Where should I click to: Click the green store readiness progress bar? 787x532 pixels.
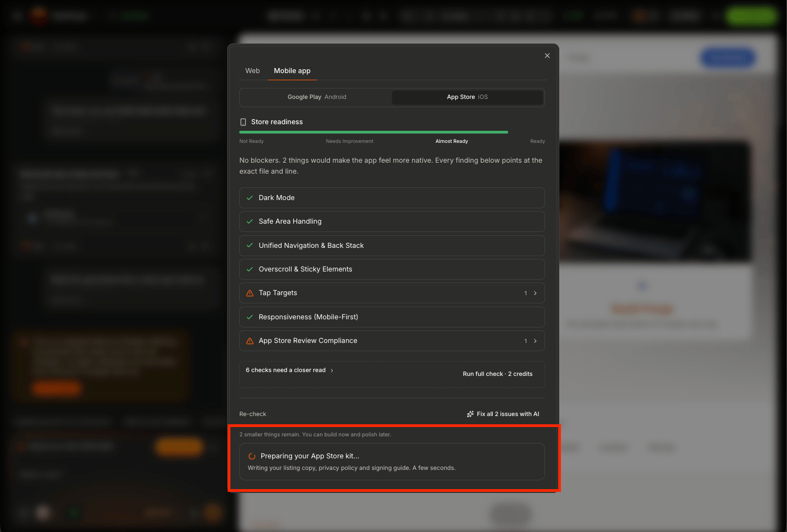coord(373,132)
